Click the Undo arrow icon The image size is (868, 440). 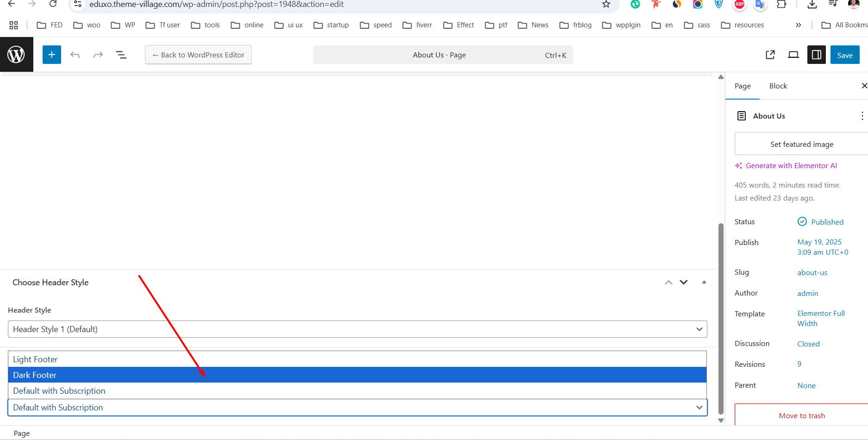(x=75, y=54)
